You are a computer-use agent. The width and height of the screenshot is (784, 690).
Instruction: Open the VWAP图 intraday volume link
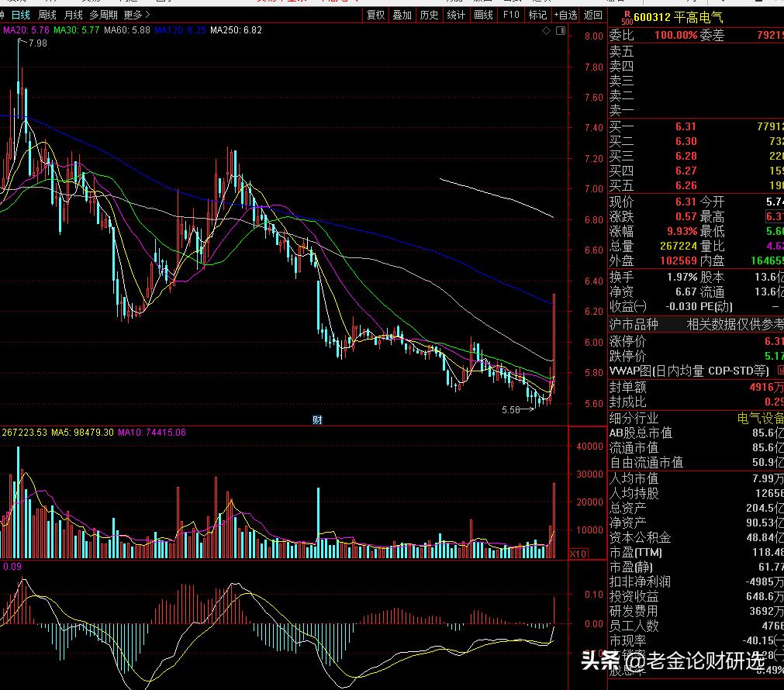[689, 371]
